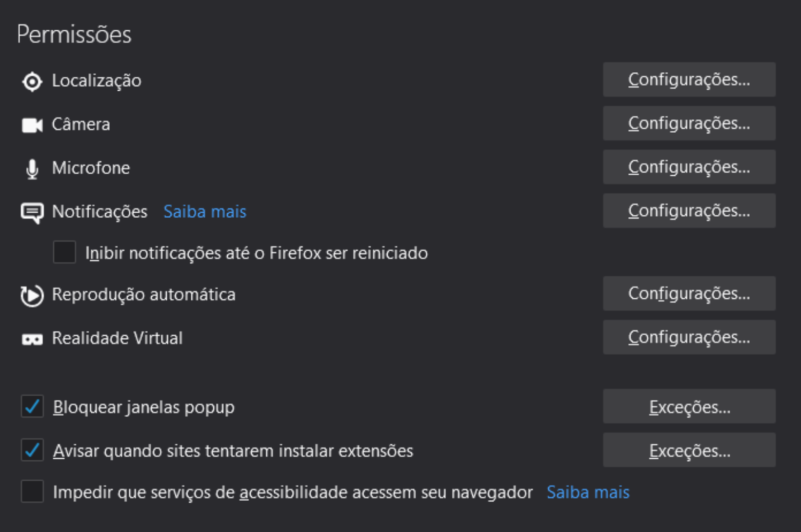801x532 pixels.
Task: Open extensões Exceções button
Action: tap(689, 450)
